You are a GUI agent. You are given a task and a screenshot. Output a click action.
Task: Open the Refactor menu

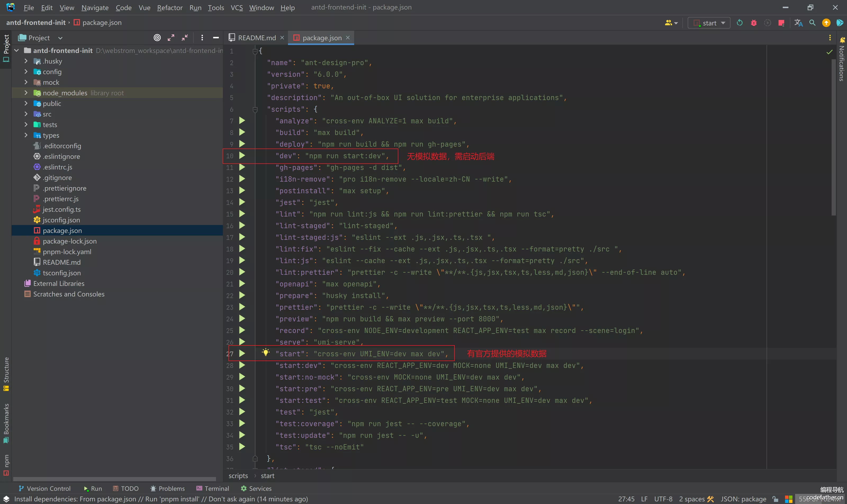click(x=169, y=7)
